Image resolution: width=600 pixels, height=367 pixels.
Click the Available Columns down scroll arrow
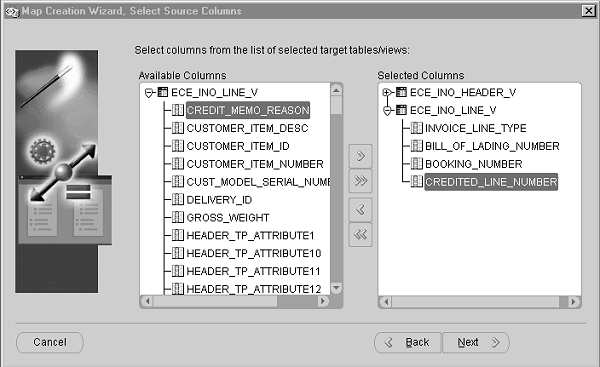click(x=336, y=288)
